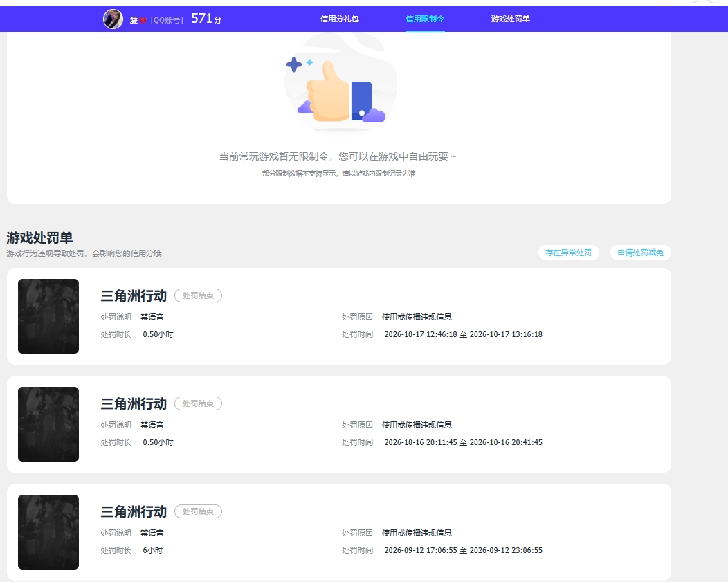Open game thumbnail for the 2026-09-12 penalty

click(x=48, y=532)
